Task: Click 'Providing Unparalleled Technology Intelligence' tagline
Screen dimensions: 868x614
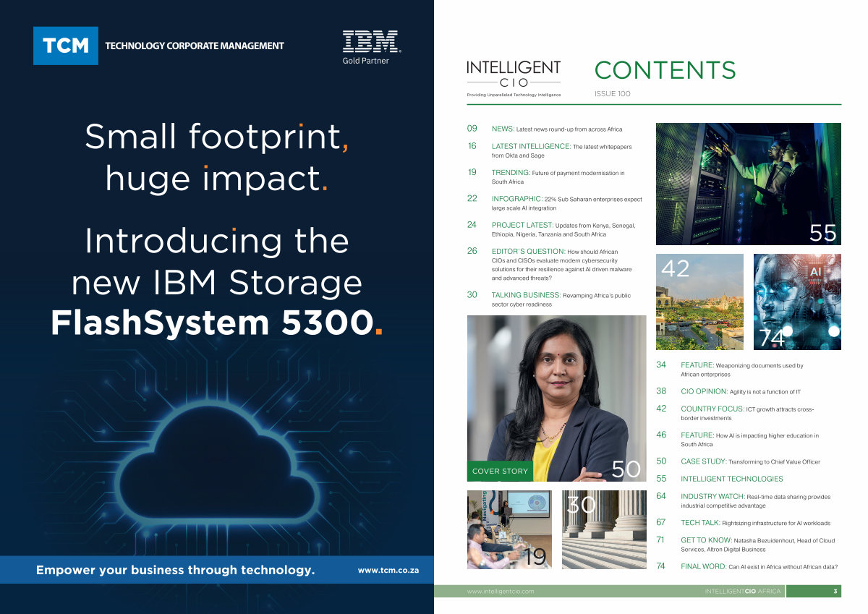Action: tap(514, 95)
